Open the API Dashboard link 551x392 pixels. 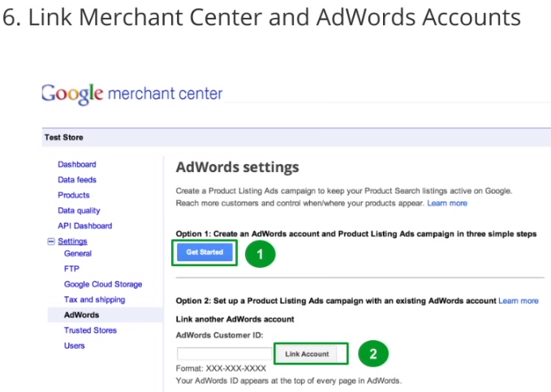pos(84,226)
